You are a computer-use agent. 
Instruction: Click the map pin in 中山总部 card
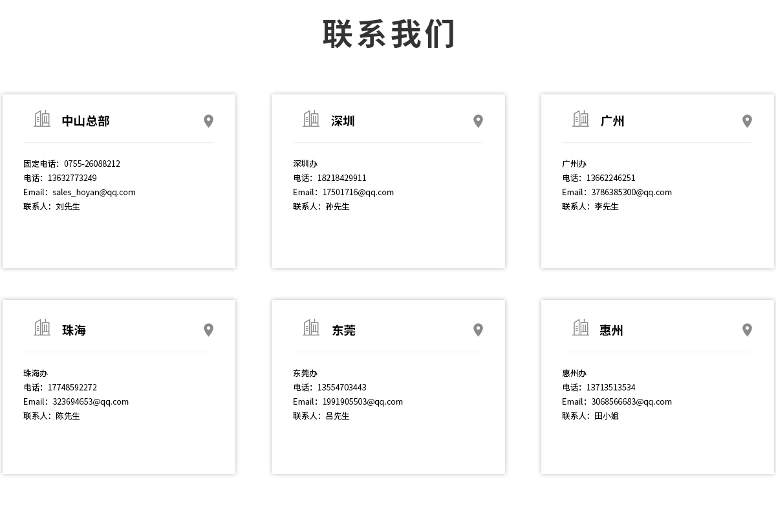click(208, 121)
